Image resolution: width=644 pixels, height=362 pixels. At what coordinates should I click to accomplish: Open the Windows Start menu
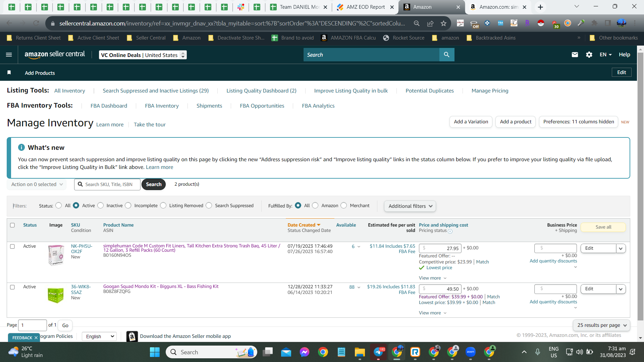(x=155, y=352)
